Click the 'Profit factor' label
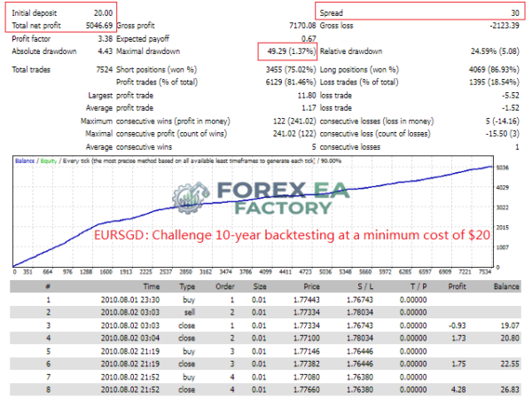532x399 pixels. click(31, 39)
